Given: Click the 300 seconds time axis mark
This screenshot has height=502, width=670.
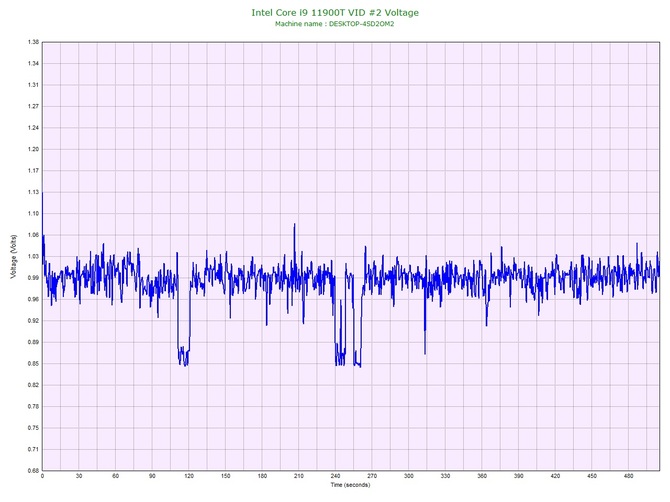Looking at the screenshot, I should coord(409,476).
